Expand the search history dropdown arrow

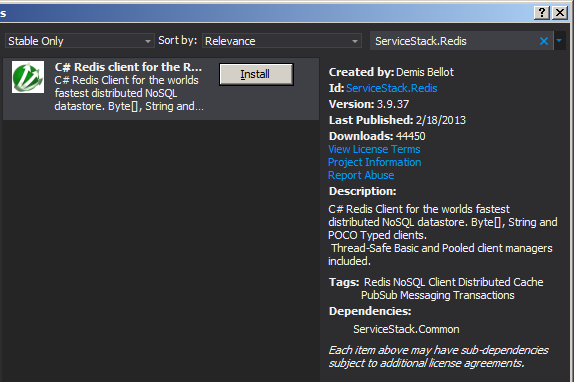coord(559,41)
